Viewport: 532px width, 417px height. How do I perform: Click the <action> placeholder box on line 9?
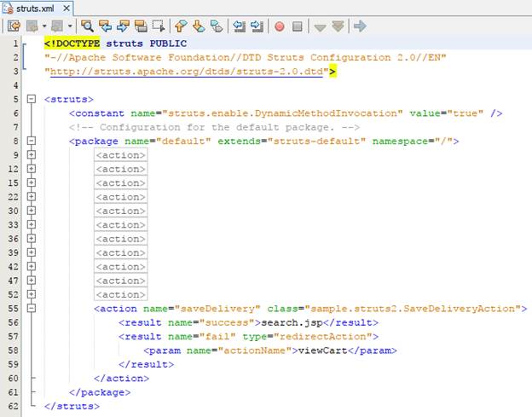[121, 155]
